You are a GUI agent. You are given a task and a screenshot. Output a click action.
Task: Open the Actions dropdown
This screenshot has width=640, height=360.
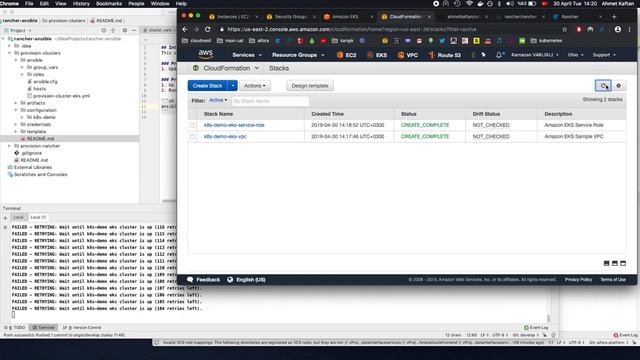[255, 86]
